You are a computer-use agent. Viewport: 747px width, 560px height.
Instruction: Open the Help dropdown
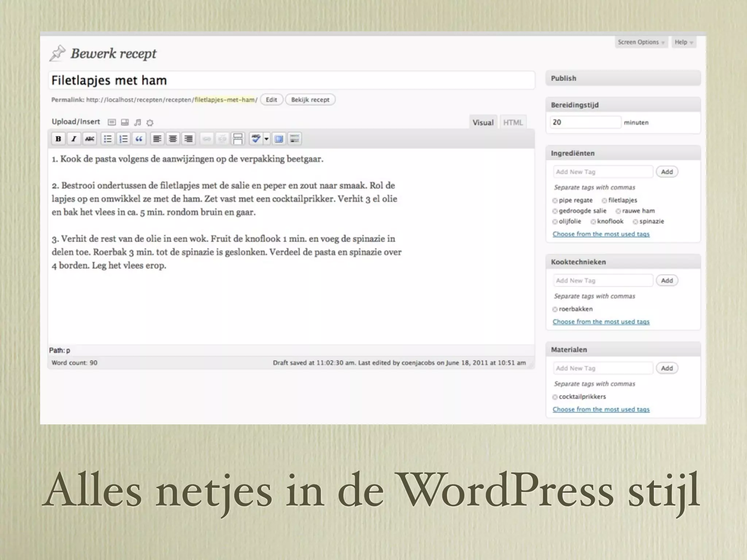pos(684,42)
